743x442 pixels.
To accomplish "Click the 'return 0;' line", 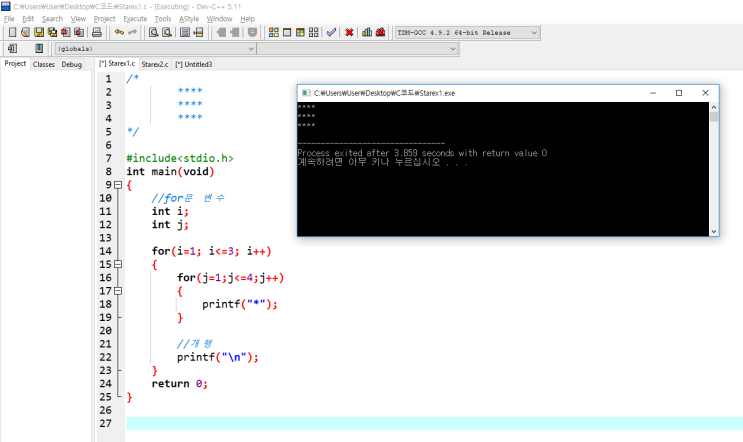I will coord(180,384).
